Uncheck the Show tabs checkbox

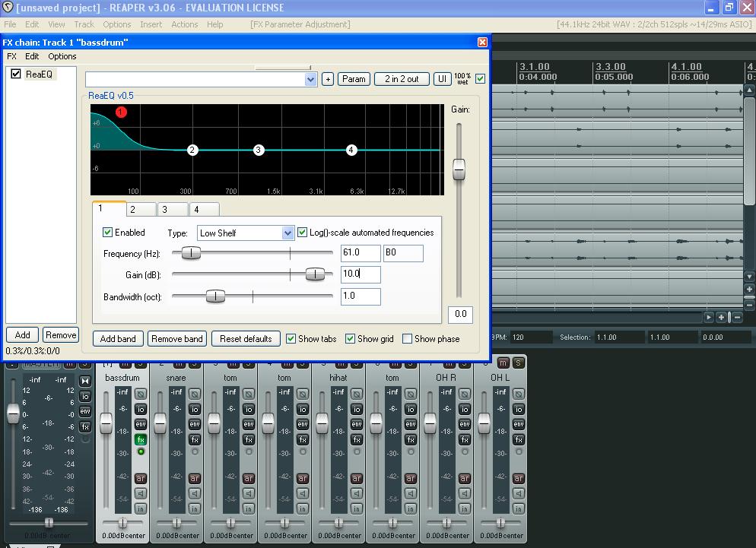pyautogui.click(x=291, y=339)
